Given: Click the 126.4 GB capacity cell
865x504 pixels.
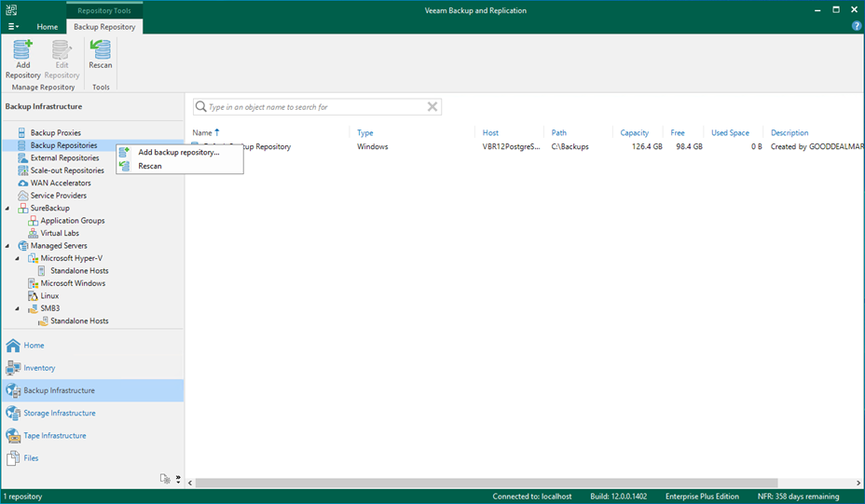Looking at the screenshot, I should coord(647,146).
